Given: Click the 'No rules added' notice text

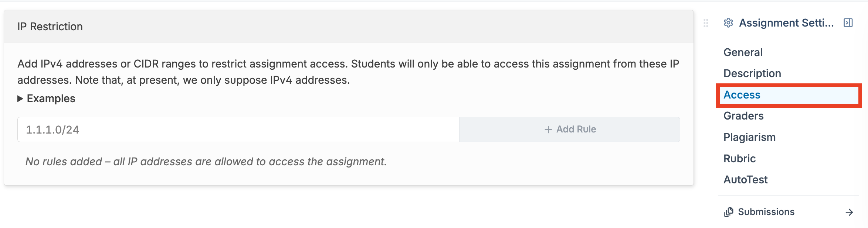Looking at the screenshot, I should [206, 162].
